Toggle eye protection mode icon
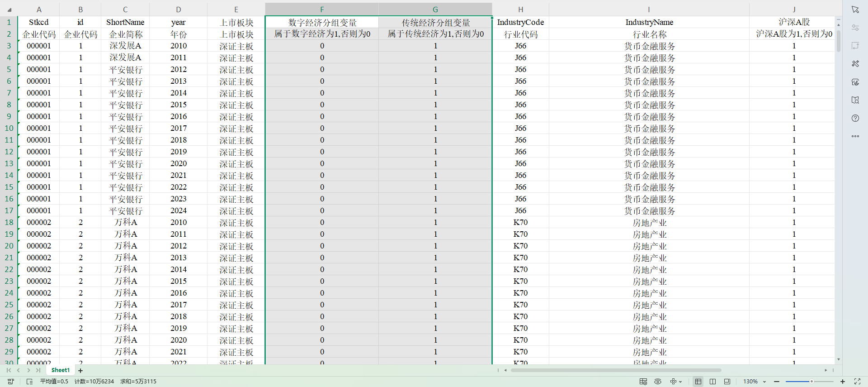Image resolution: width=868 pixels, height=387 pixels. point(658,382)
